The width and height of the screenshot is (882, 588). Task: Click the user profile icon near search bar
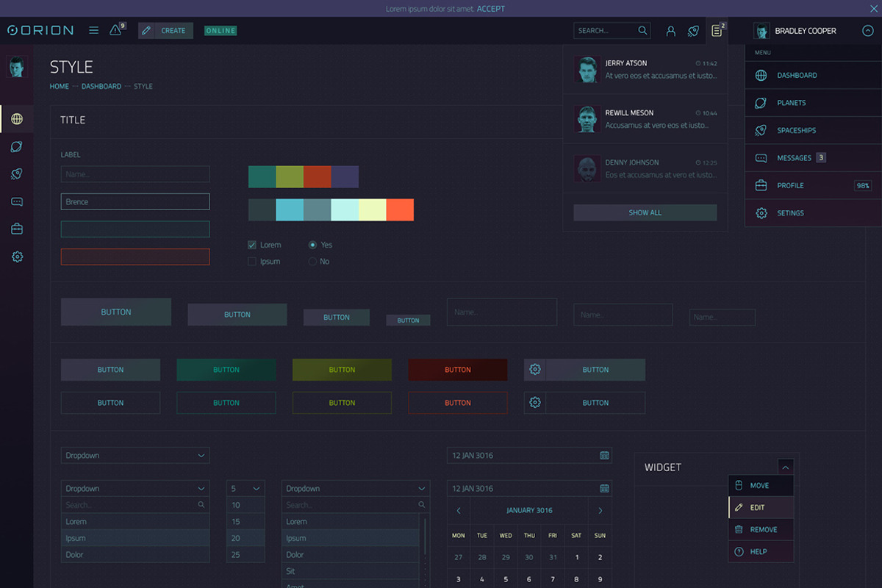670,30
